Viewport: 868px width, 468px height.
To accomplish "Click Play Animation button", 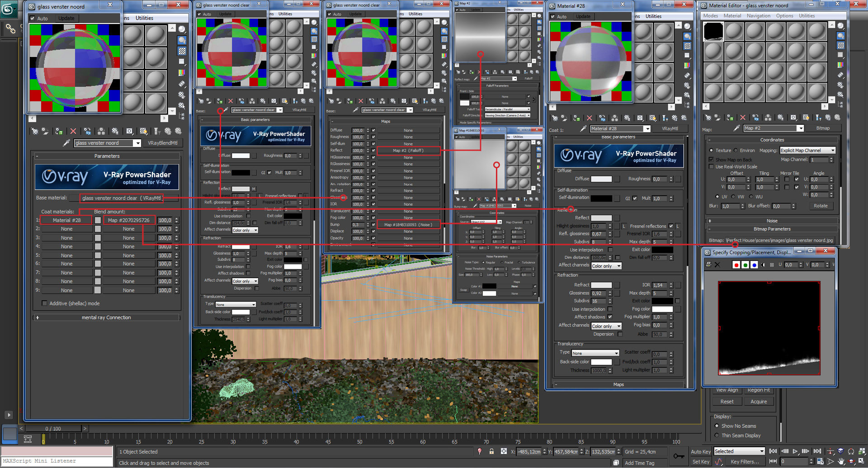I will [x=795, y=451].
